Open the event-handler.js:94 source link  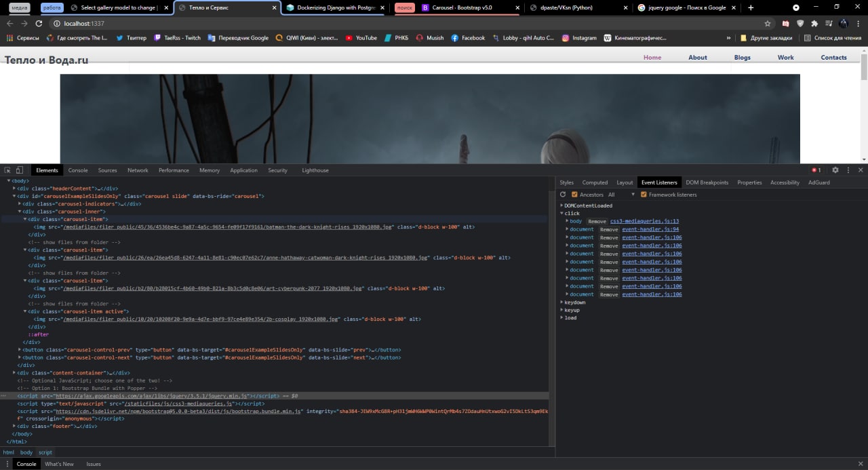pyautogui.click(x=650, y=229)
